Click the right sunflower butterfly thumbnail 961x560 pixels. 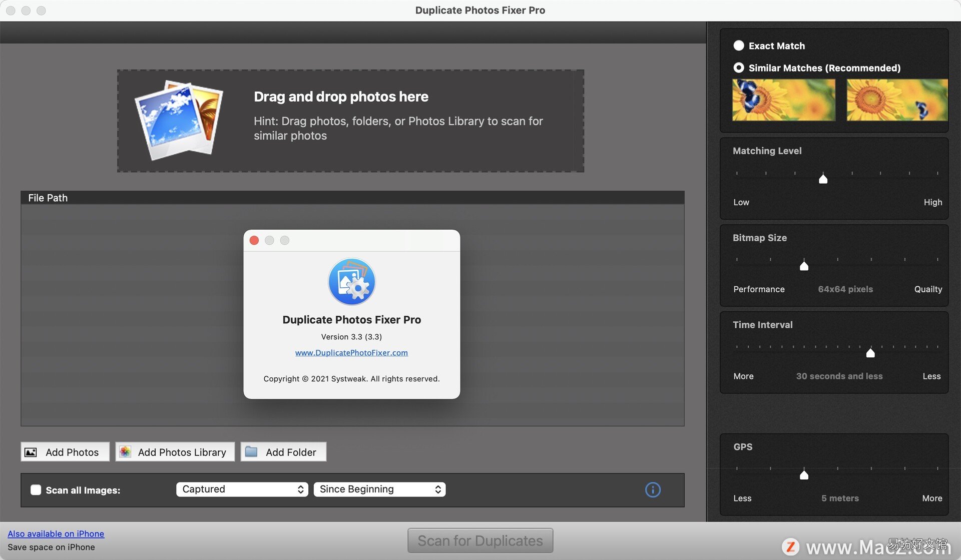coord(897,100)
